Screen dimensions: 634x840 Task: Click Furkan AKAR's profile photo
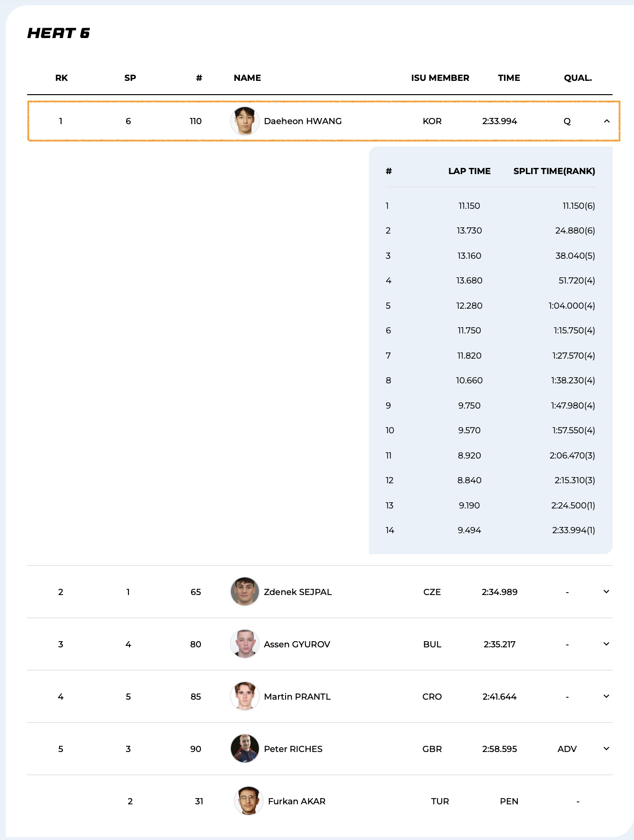[x=248, y=801]
